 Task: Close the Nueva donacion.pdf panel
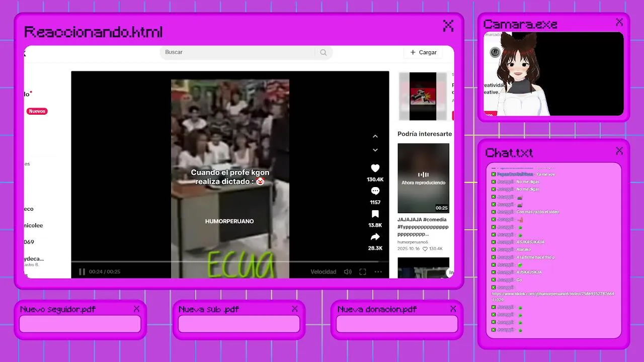point(453,309)
